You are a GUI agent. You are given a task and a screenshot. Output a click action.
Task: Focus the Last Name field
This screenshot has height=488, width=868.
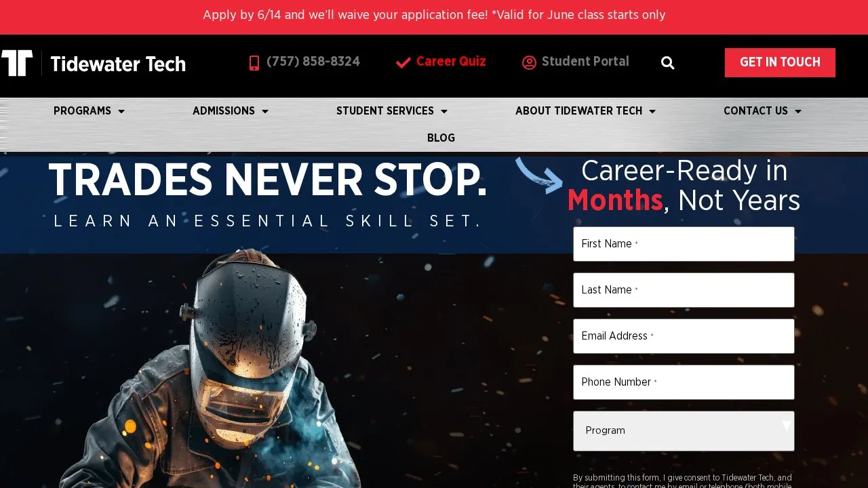point(684,290)
